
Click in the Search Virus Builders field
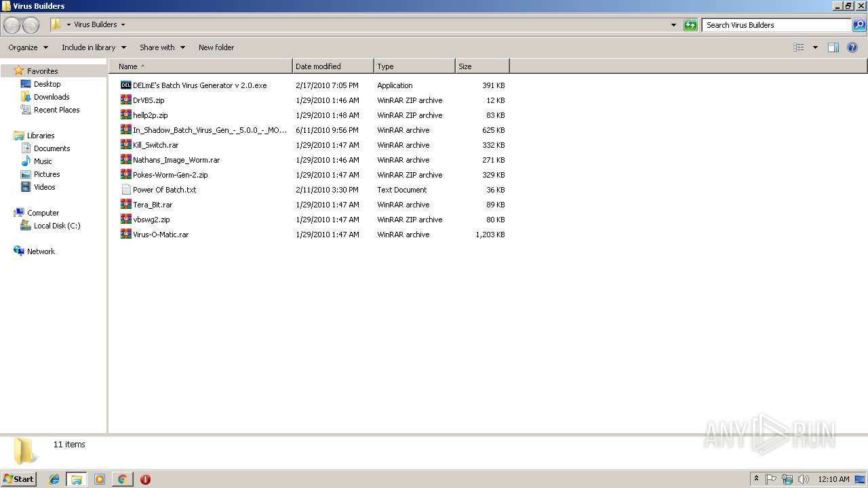[x=776, y=25]
